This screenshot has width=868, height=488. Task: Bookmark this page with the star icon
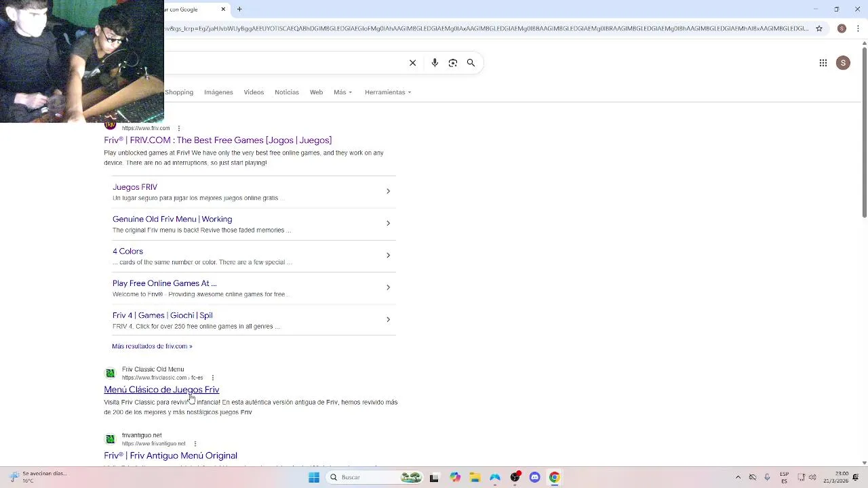click(819, 28)
